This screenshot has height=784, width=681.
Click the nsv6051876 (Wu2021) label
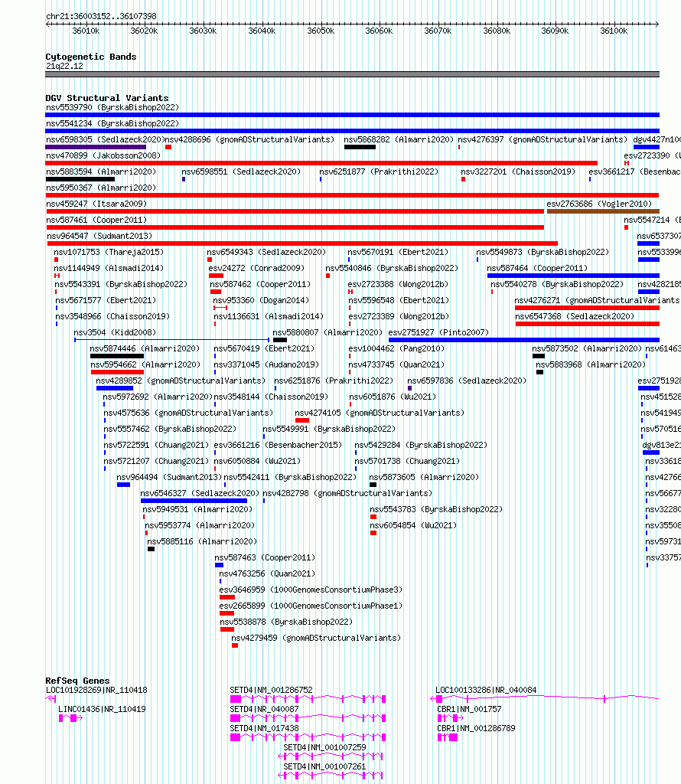point(393,397)
